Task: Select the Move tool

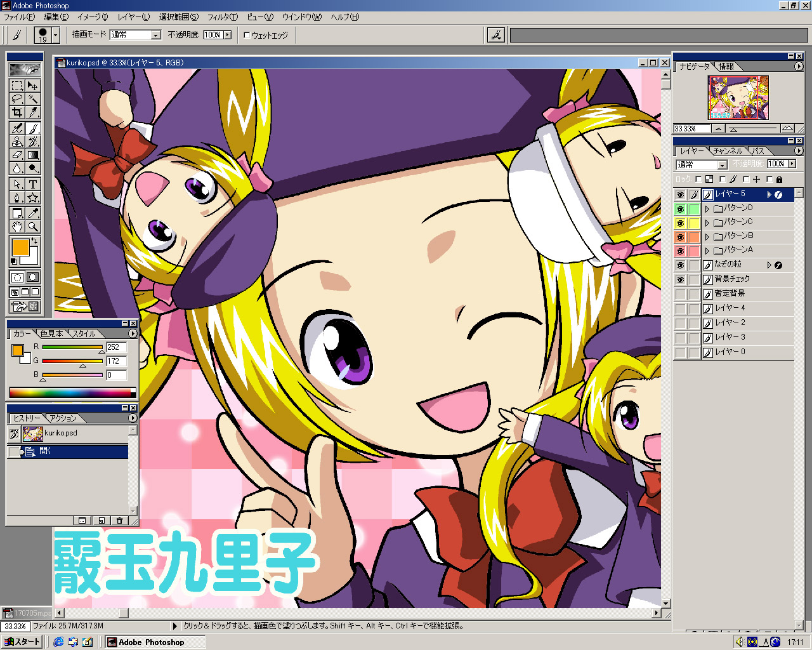Action: tap(33, 85)
